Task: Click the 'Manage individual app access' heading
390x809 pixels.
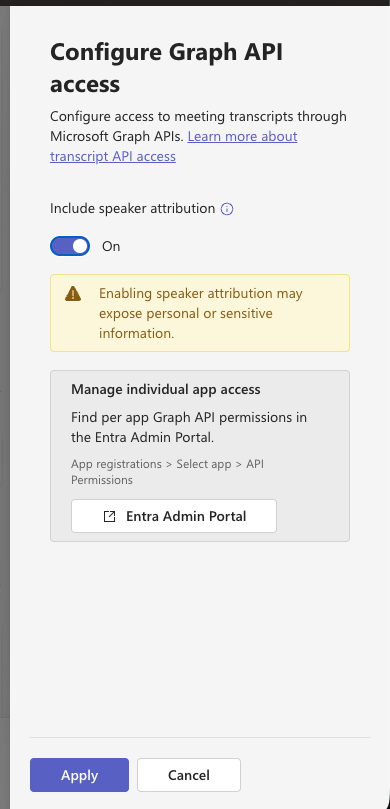Action: pyautogui.click(x=166, y=389)
